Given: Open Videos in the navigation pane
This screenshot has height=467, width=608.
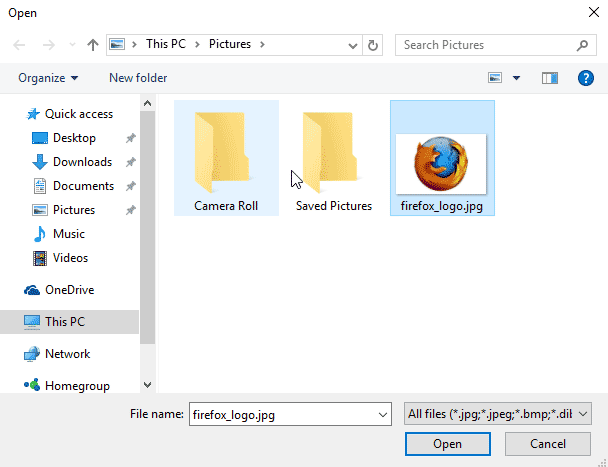Looking at the screenshot, I should [x=70, y=258].
